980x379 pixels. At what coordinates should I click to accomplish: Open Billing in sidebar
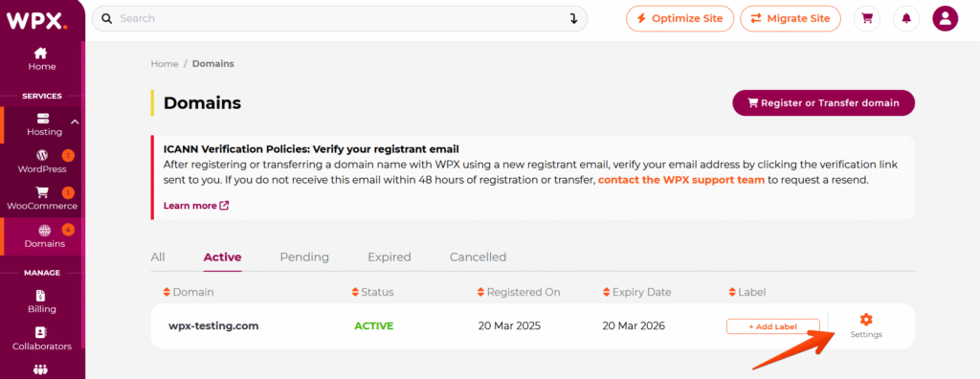click(x=42, y=302)
